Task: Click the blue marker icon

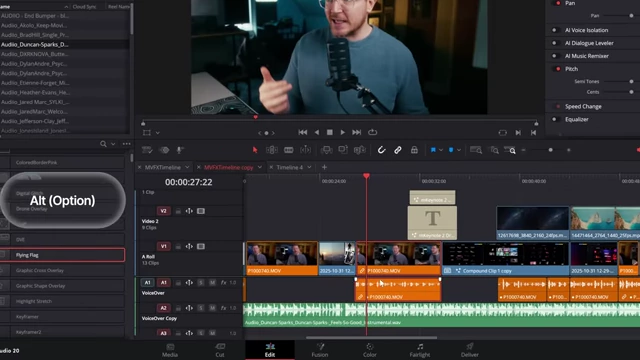Action: tap(451, 150)
